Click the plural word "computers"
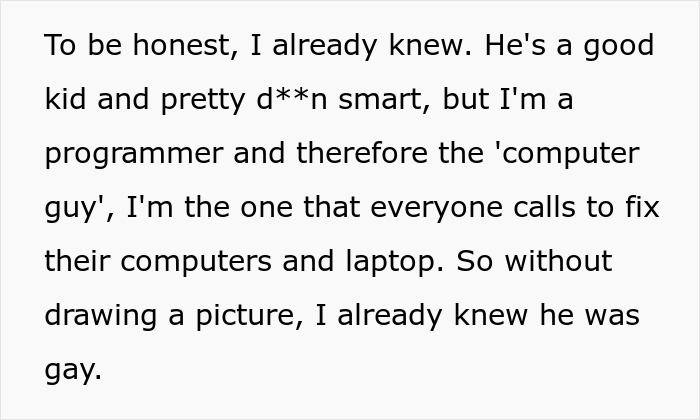Screen dimensions: 700x420 click(196, 263)
